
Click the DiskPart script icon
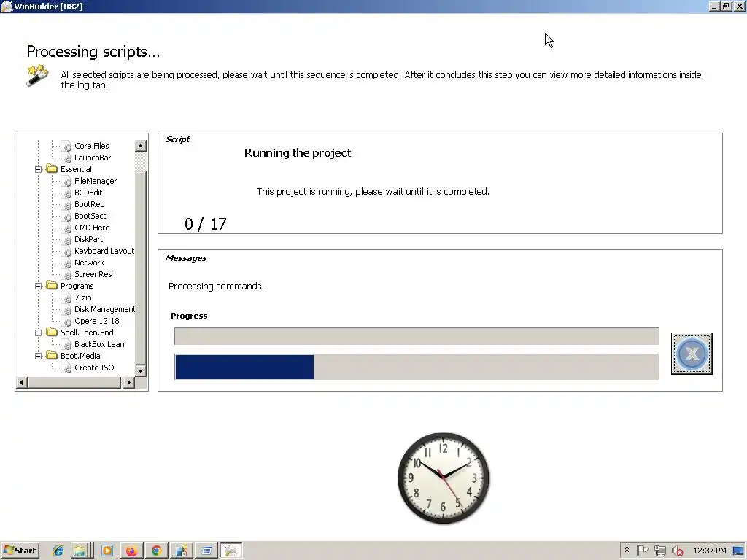coord(67,239)
